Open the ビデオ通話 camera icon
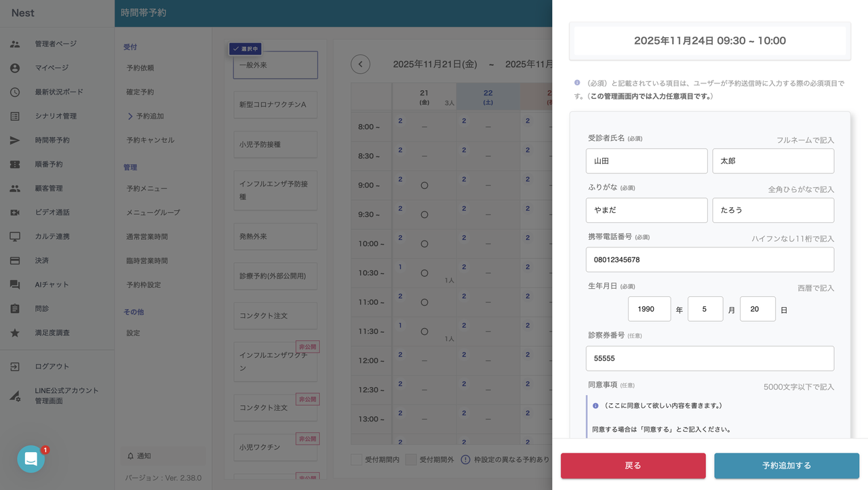Image resolution: width=868 pixels, height=490 pixels. click(15, 212)
